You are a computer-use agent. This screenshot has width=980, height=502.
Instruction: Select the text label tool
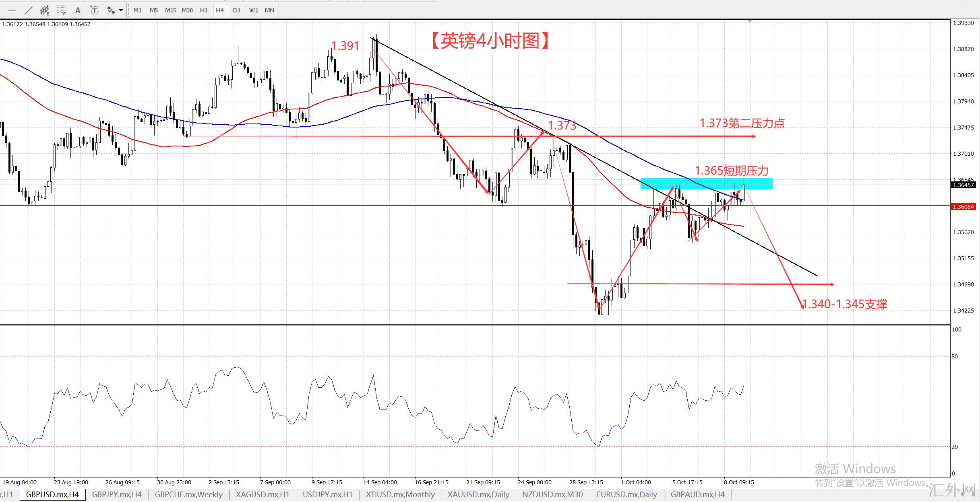point(94,10)
